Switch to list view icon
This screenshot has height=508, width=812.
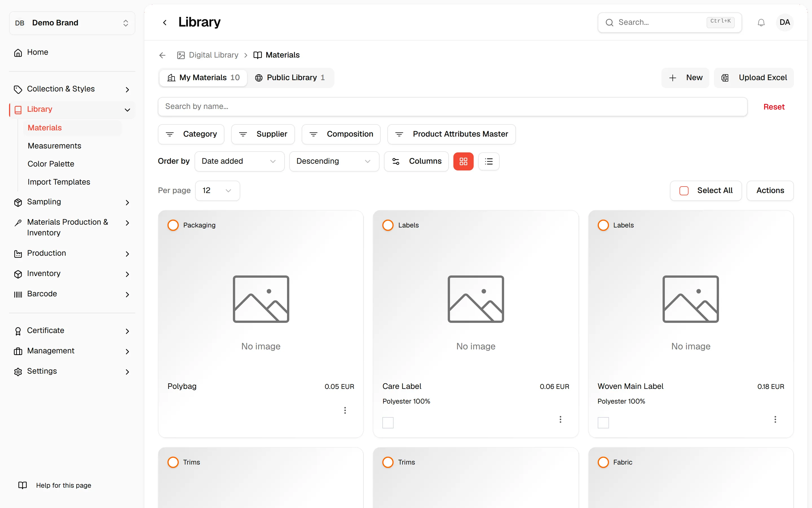point(489,161)
